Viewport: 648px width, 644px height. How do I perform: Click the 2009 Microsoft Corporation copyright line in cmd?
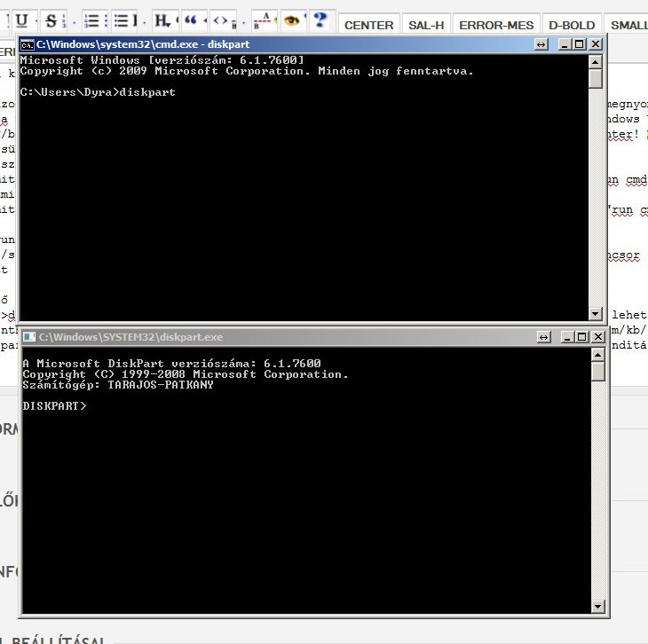click(247, 71)
